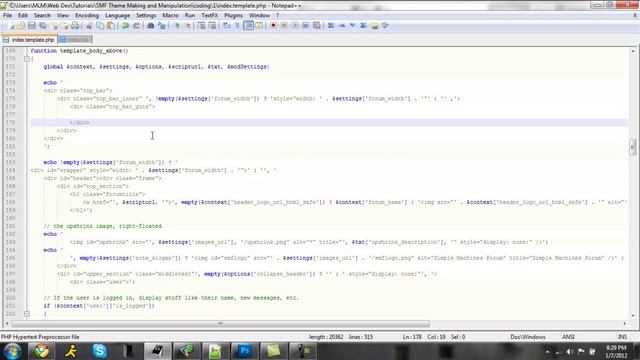The height and width of the screenshot is (360, 640).
Task: Click the horizontal scrollbar thumb
Action: (220, 324)
